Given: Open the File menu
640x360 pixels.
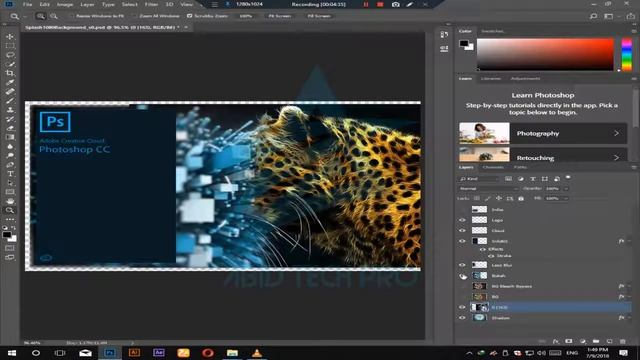Looking at the screenshot, I should tap(27, 4).
